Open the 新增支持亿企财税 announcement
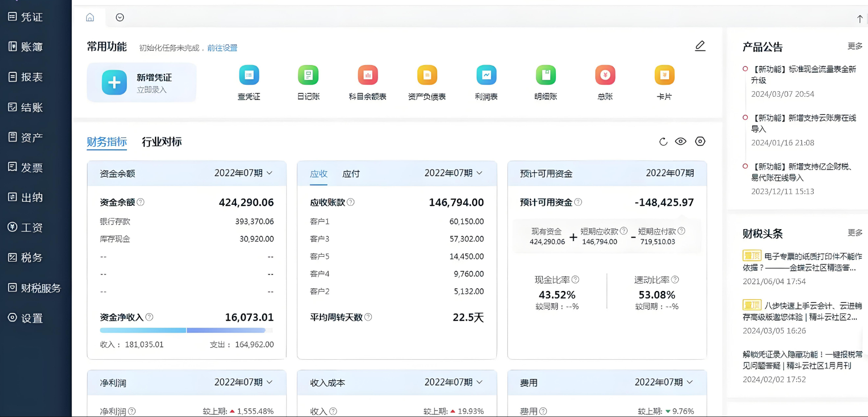 (802, 172)
